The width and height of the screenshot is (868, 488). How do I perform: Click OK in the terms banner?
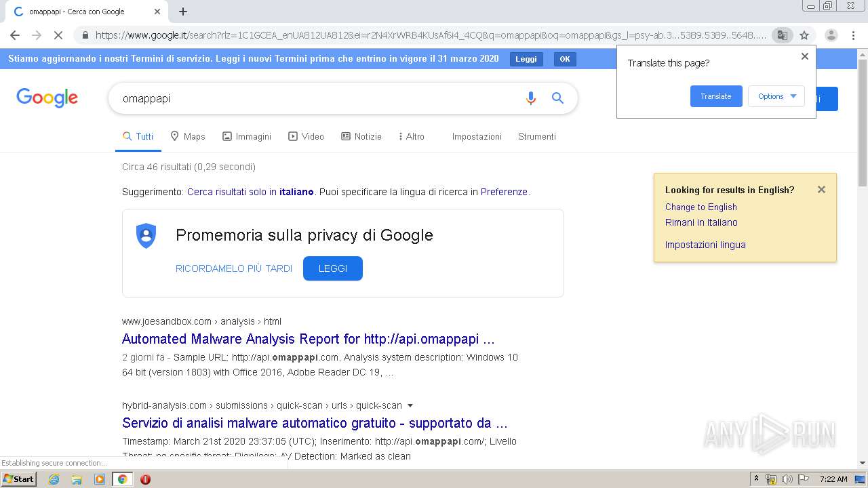click(x=565, y=59)
